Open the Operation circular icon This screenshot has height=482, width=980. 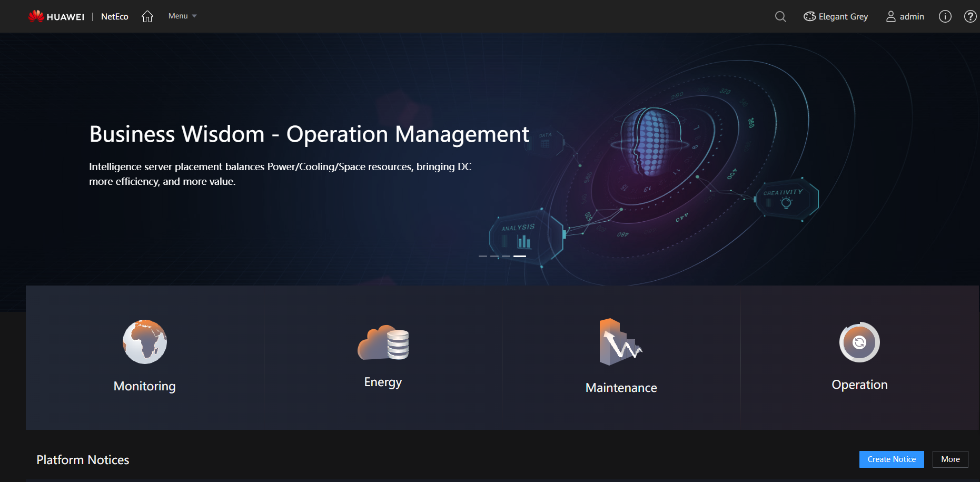pos(859,342)
